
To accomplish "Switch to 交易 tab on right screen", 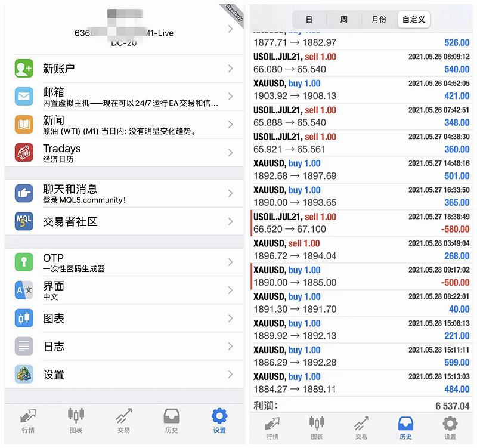I will click(361, 427).
